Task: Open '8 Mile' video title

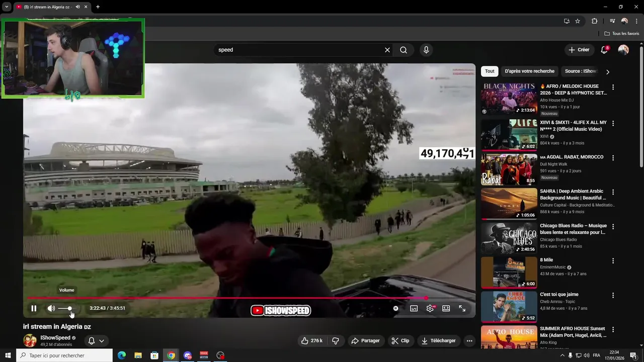Action: click(546, 260)
